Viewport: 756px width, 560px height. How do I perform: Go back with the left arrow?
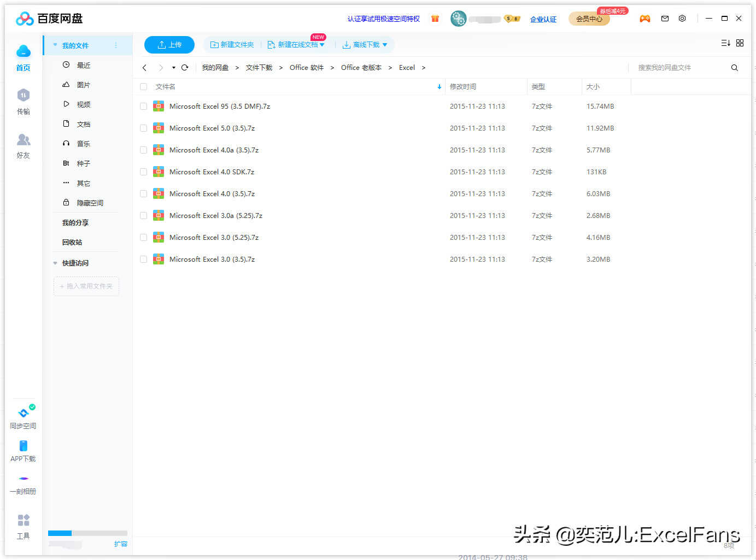[x=144, y=68]
